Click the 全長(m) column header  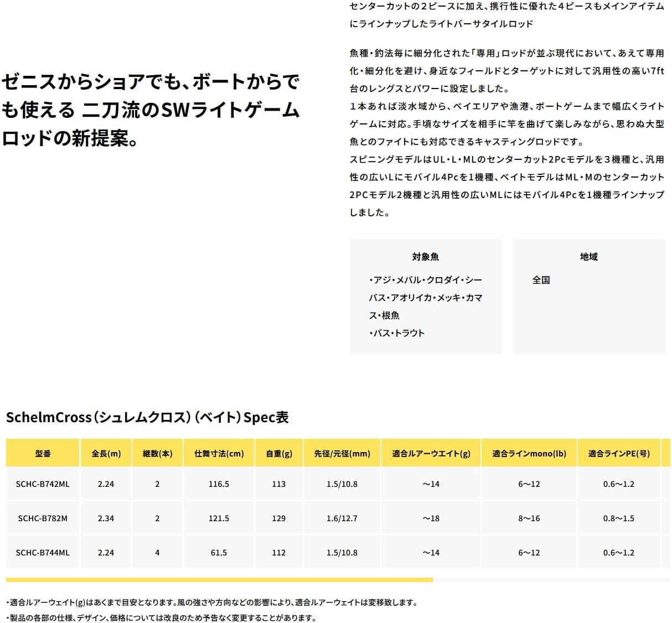click(x=106, y=453)
